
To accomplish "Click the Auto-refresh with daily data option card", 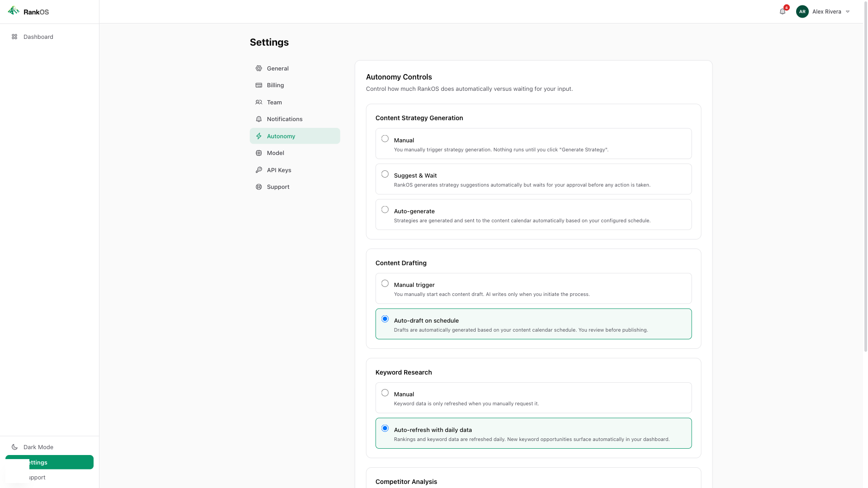I will (533, 433).
